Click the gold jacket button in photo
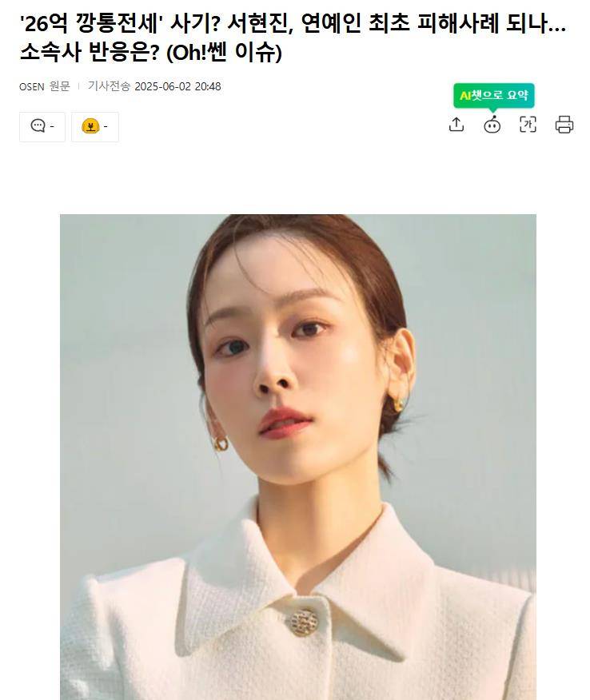Image resolution: width=590 pixels, height=700 pixels. [x=304, y=622]
